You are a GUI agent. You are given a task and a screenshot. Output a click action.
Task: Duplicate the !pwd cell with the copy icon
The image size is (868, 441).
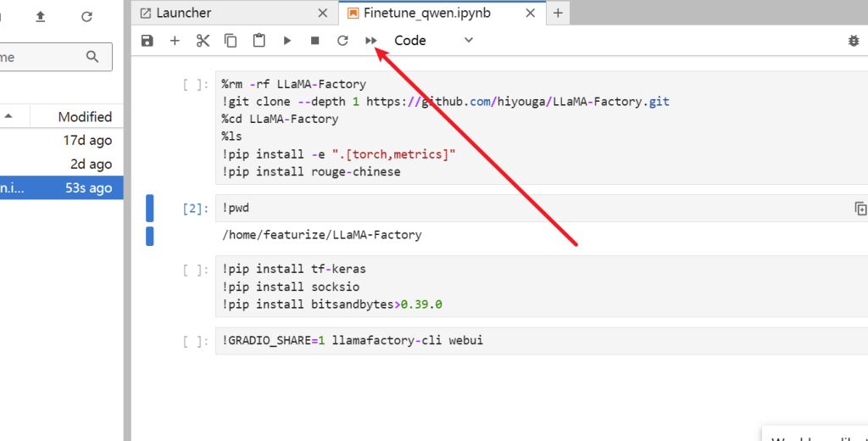[860, 209]
